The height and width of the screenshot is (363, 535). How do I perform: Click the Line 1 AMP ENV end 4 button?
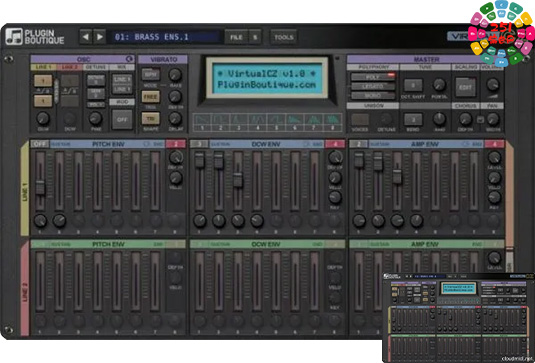tap(494, 144)
